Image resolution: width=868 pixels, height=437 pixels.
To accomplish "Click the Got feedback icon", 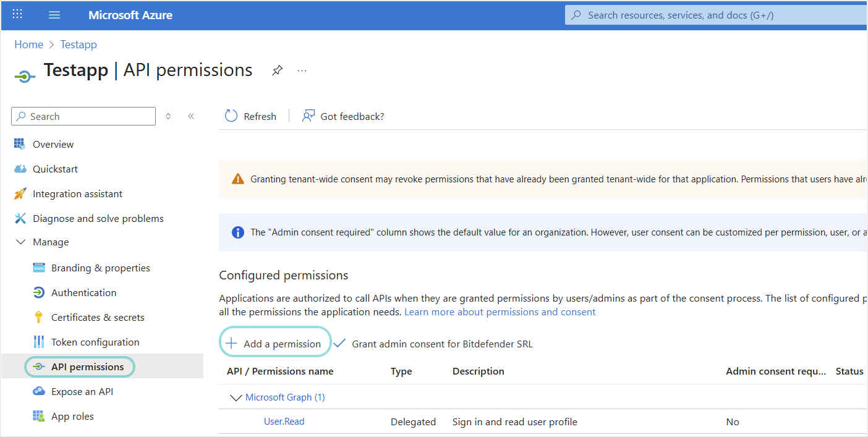I will (x=308, y=116).
